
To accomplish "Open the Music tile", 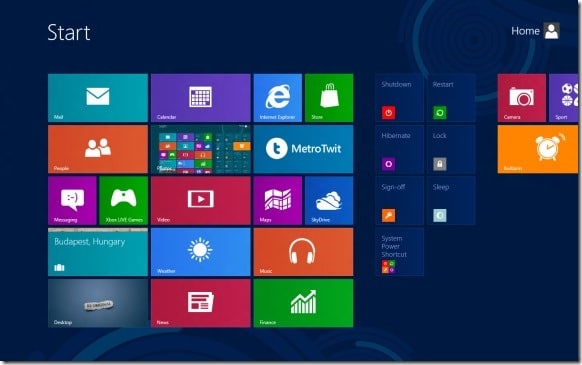I will (x=303, y=252).
